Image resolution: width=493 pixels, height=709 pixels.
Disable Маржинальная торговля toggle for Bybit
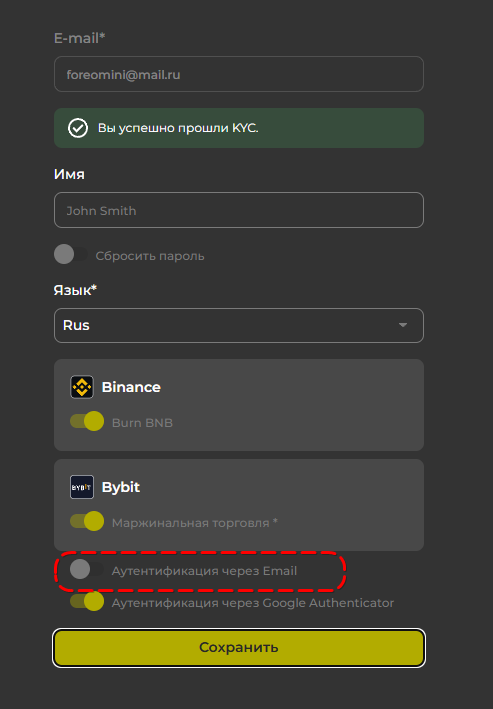pos(87,521)
